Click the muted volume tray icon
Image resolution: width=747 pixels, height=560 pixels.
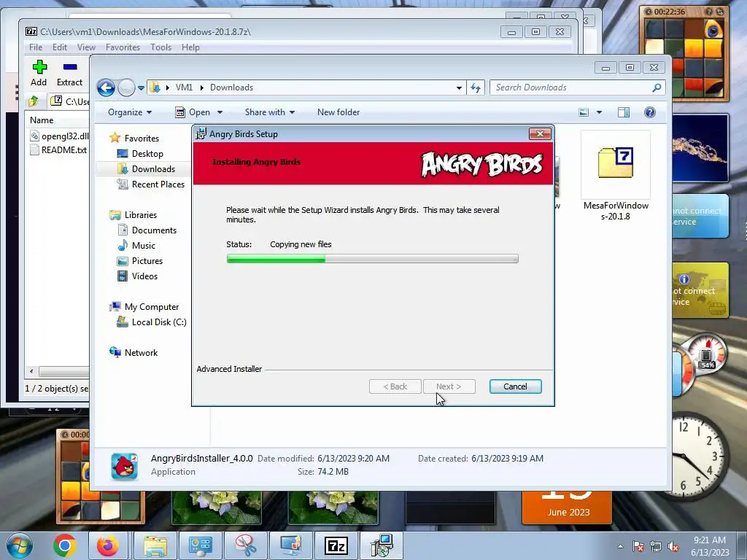point(673,547)
